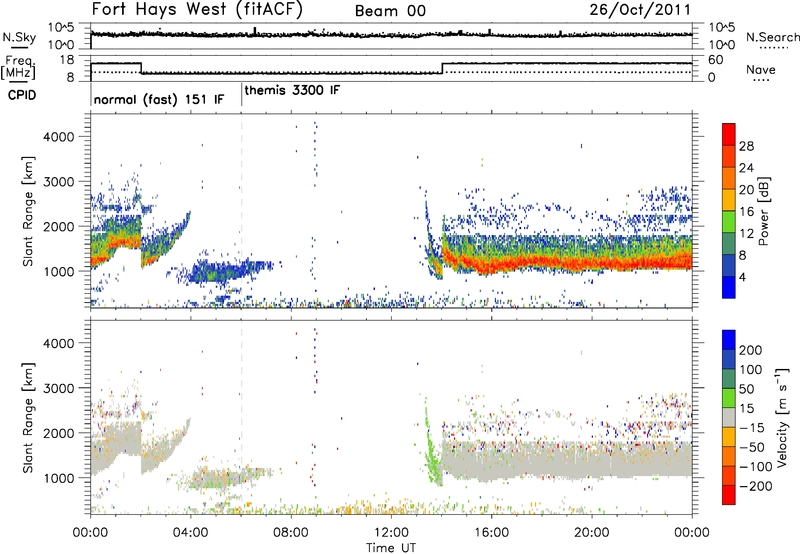Click the green velocity streak near 13:30 UT
This screenshot has width=800, height=554.
(x=432, y=451)
